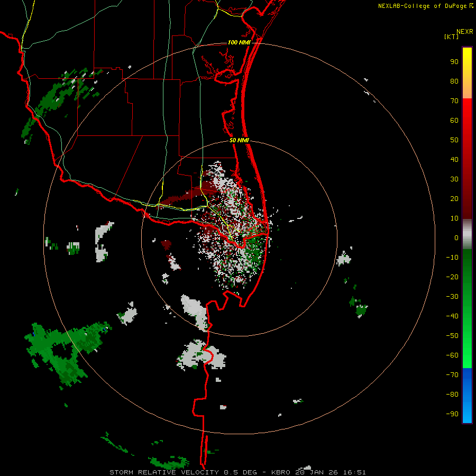Click the 60 knot scale value

454,121
